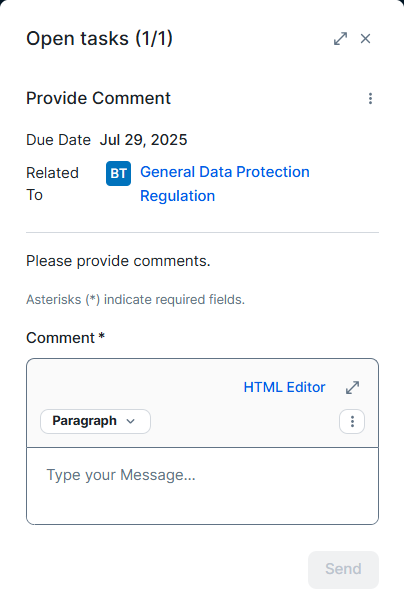The image size is (404, 610).
Task: Click the Open tasks (1/1) title
Action: click(100, 39)
